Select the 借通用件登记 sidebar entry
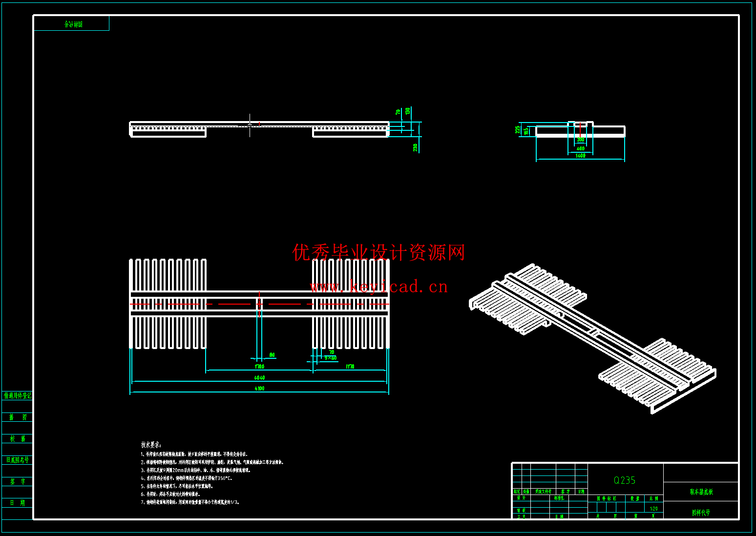The height and width of the screenshot is (536, 756). pos(18,396)
